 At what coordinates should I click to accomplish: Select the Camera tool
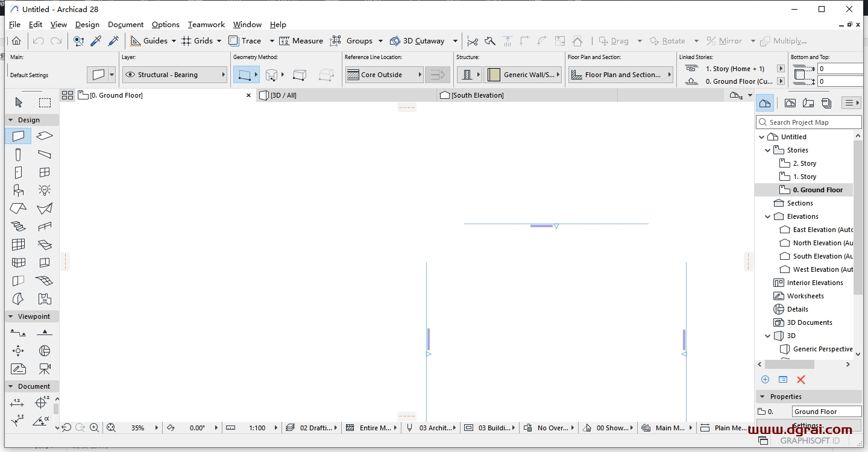click(45, 369)
